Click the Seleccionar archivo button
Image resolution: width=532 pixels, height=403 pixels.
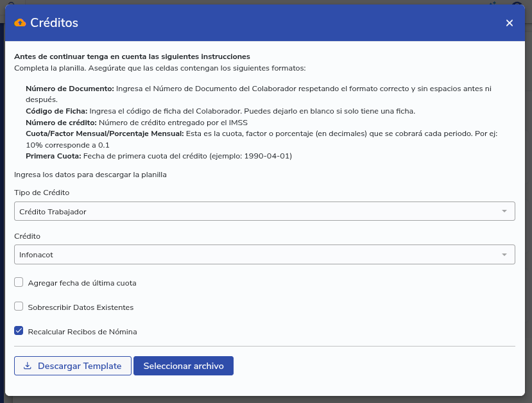(x=184, y=366)
